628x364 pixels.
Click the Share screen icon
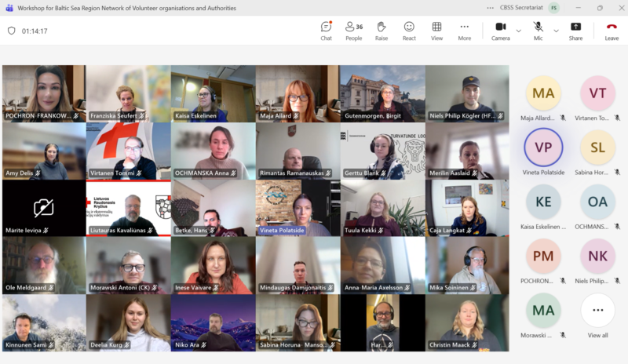(x=575, y=30)
